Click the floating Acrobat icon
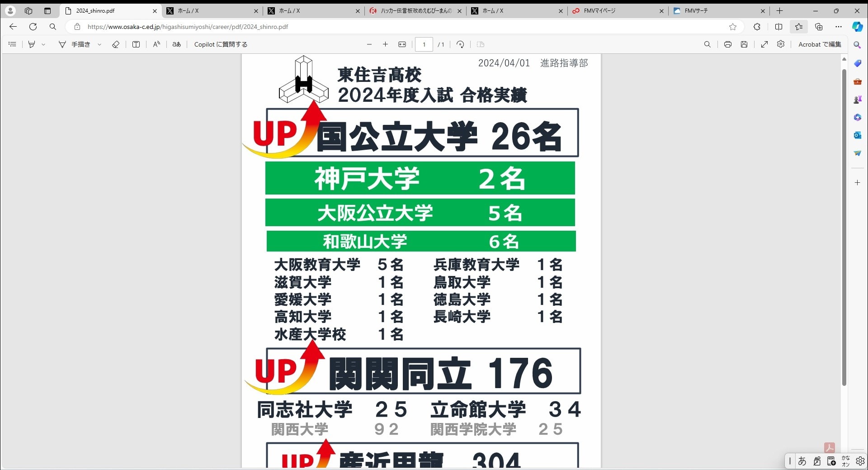Image resolution: width=868 pixels, height=470 pixels. [x=829, y=447]
